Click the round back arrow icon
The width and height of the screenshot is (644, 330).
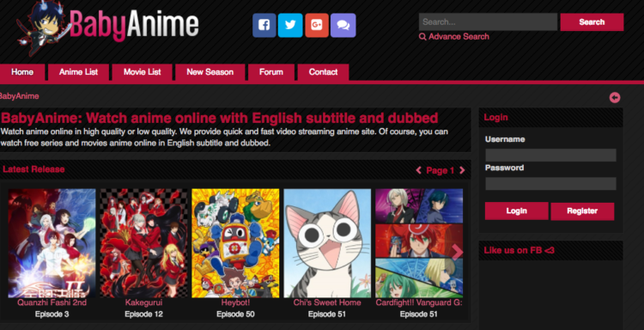(615, 97)
